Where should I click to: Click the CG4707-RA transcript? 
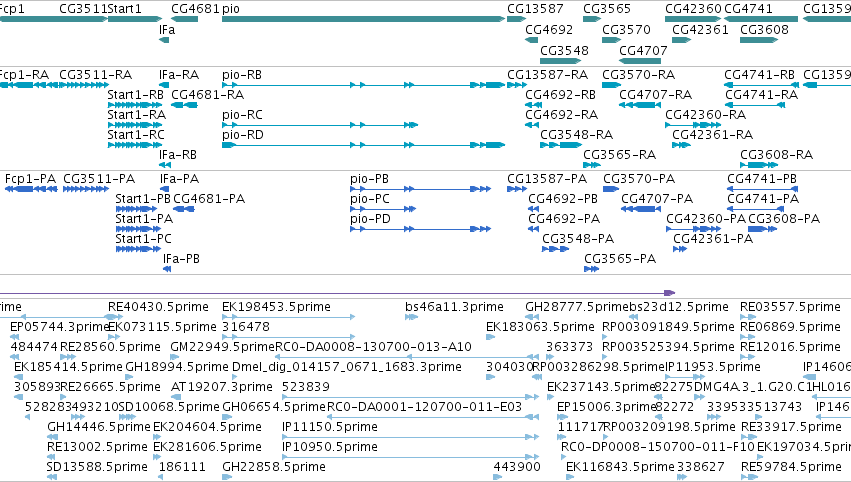point(640,105)
